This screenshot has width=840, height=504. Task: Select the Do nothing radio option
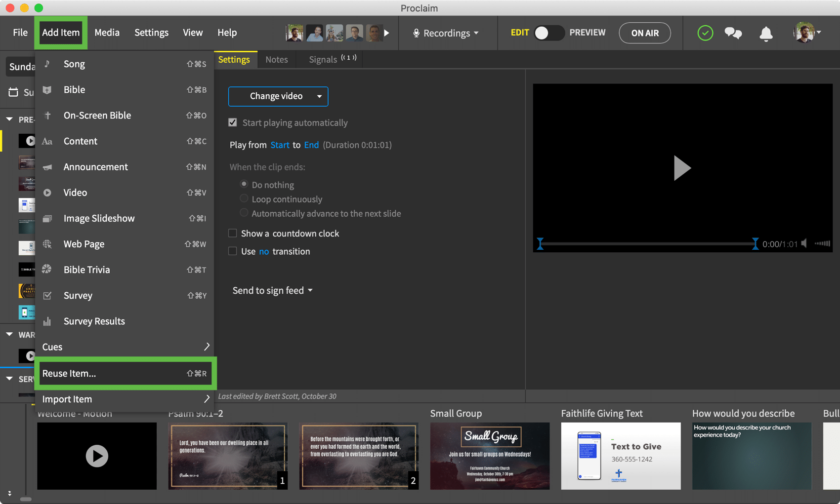244,184
